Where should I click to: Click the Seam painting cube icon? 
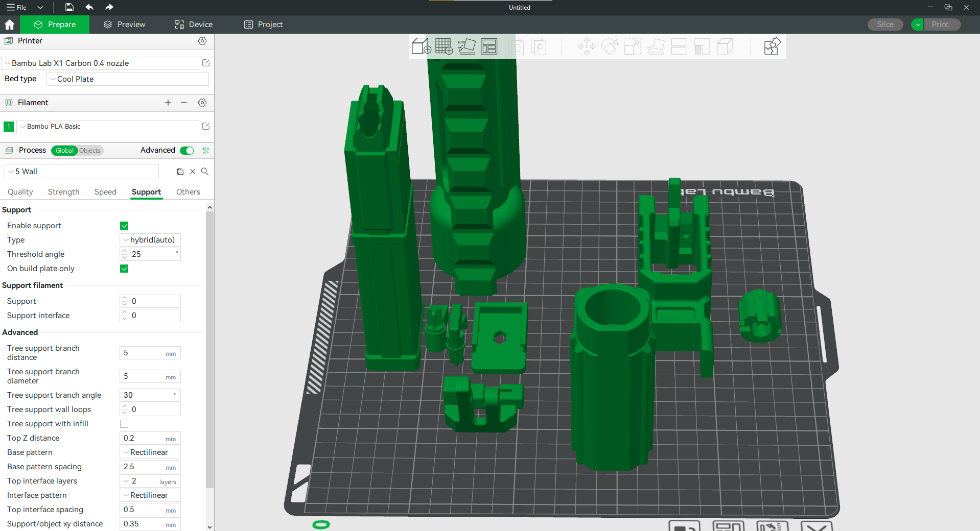pyautogui.click(x=725, y=46)
